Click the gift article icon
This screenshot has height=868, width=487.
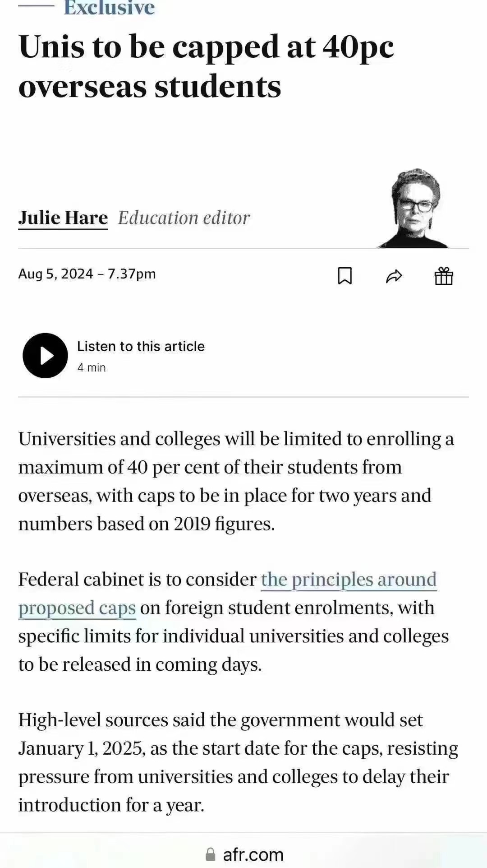[444, 276]
